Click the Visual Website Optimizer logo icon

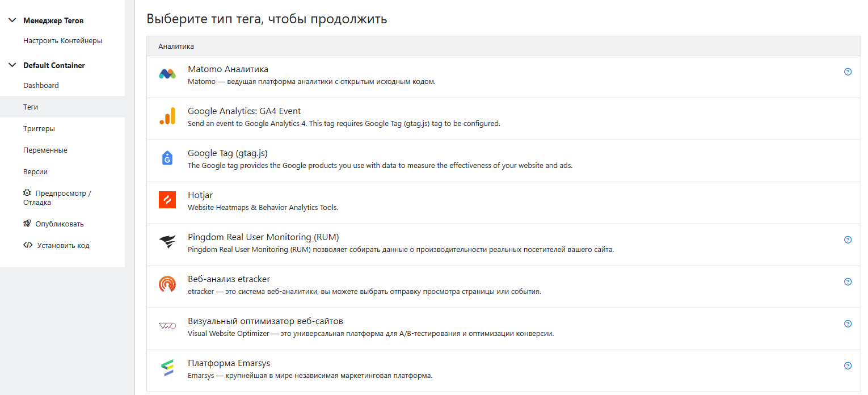tap(167, 326)
